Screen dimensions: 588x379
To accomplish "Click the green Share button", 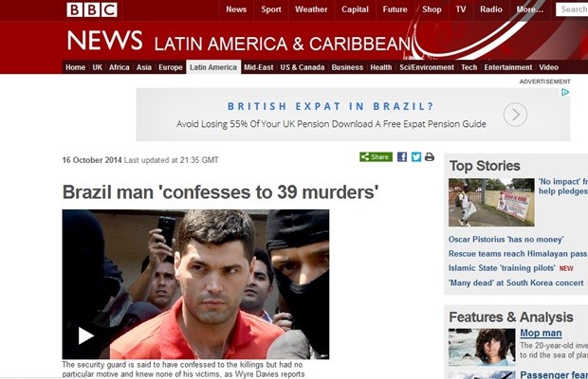I will coord(377,157).
